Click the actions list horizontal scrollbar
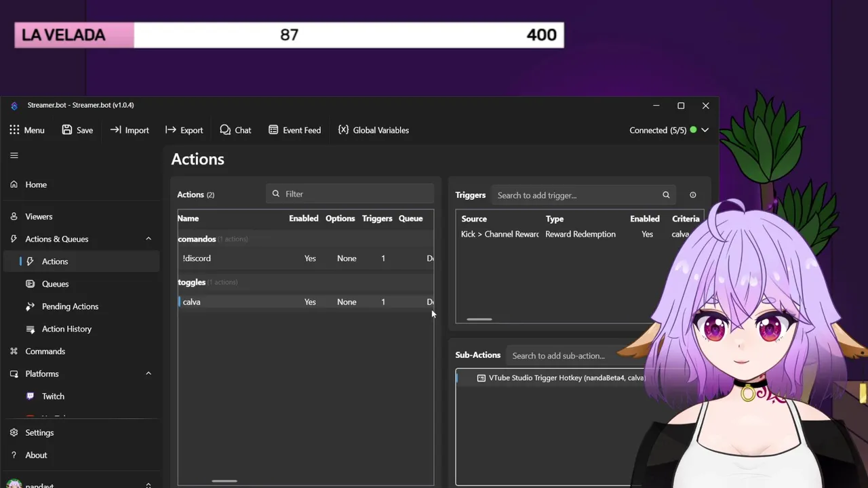 pos(224,481)
